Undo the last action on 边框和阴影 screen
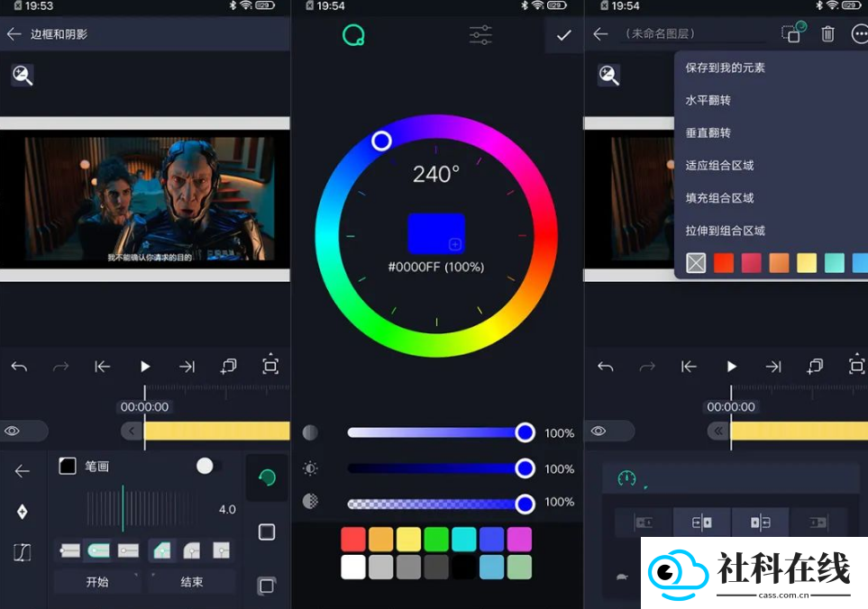The height and width of the screenshot is (609, 868). [x=19, y=366]
